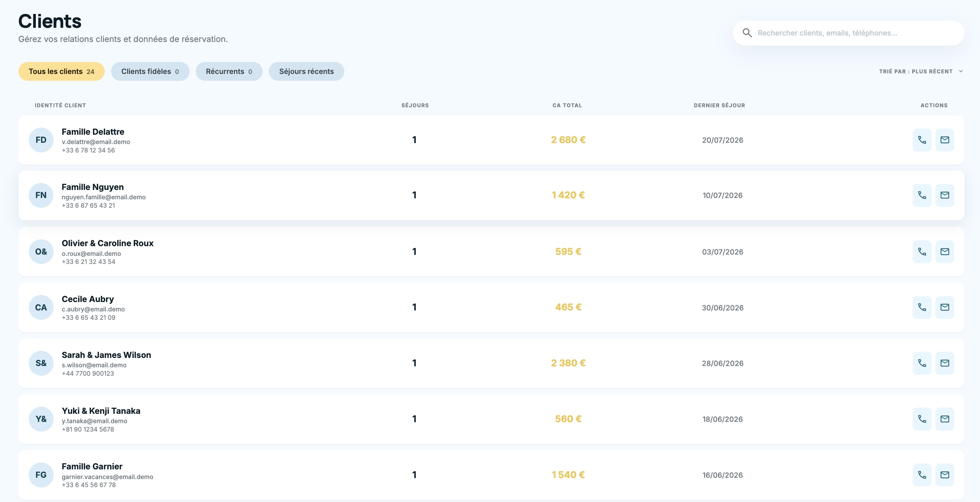980x502 pixels.
Task: Email Famille Garnier via envelope icon
Action: (x=944, y=475)
